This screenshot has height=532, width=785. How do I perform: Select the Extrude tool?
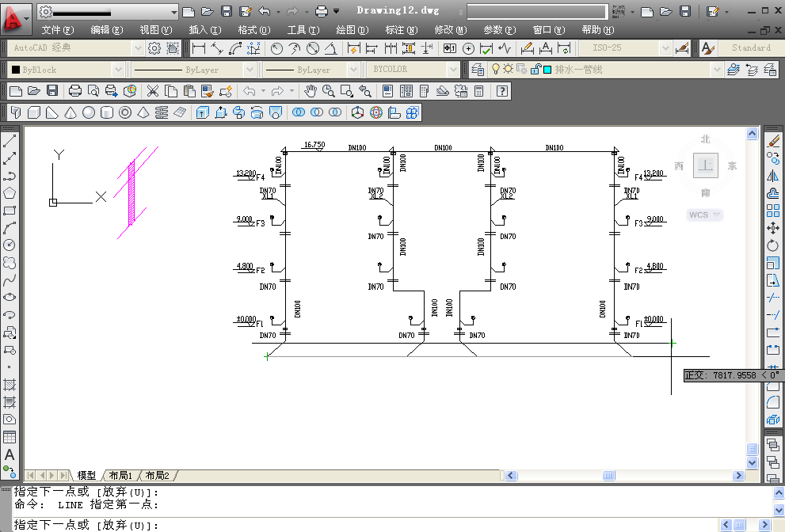pos(202,112)
